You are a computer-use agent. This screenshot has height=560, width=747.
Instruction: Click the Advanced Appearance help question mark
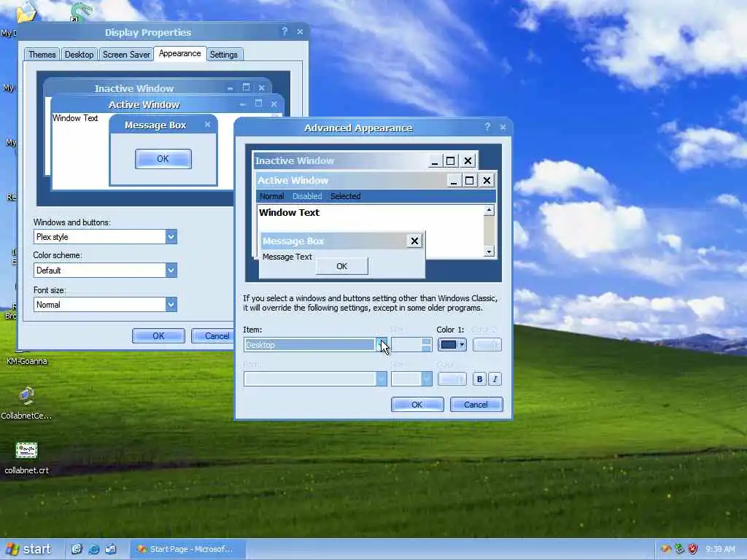coord(487,127)
